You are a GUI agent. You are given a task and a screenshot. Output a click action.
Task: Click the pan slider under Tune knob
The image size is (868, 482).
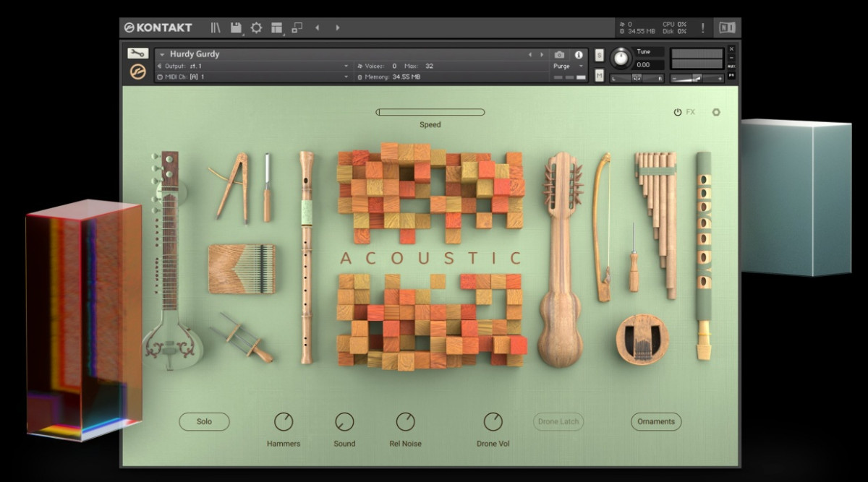pyautogui.click(x=637, y=78)
